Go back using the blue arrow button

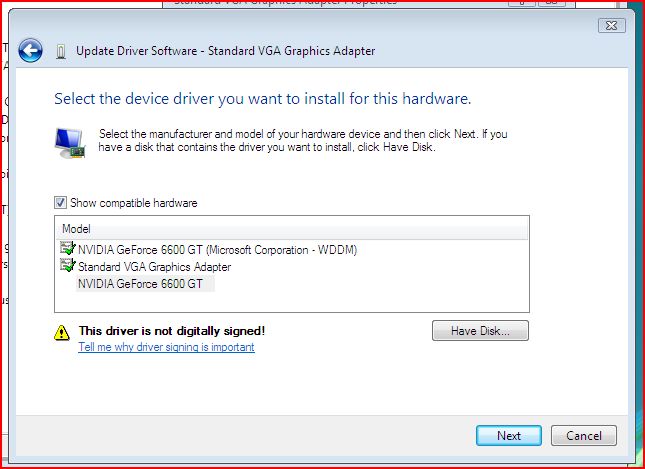(x=30, y=51)
